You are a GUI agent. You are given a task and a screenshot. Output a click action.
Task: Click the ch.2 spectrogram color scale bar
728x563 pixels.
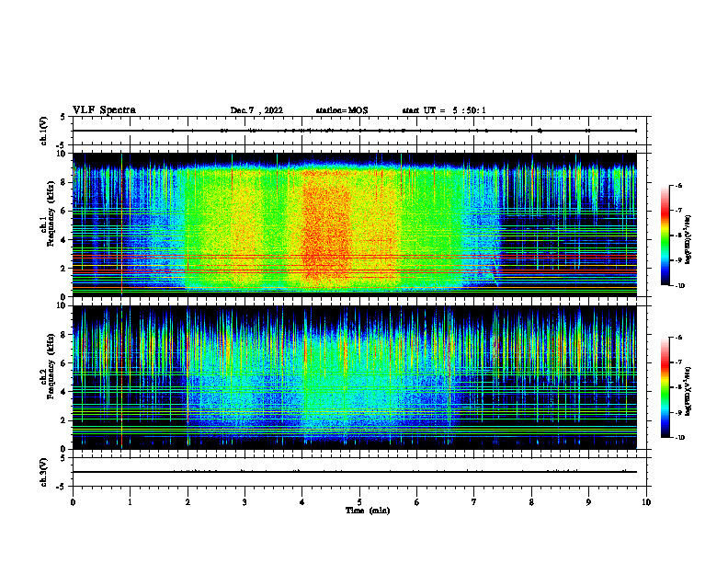665,387
